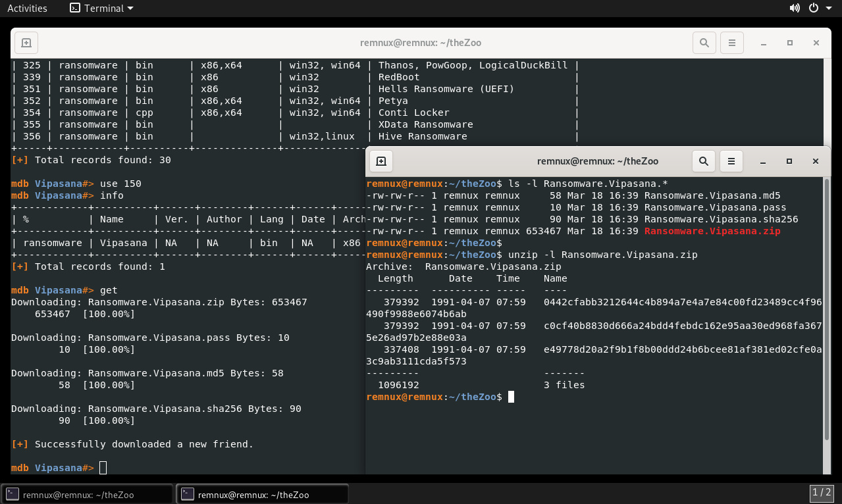Image resolution: width=842 pixels, height=504 pixels.
Task: Close the back terminal window
Action: (x=816, y=43)
